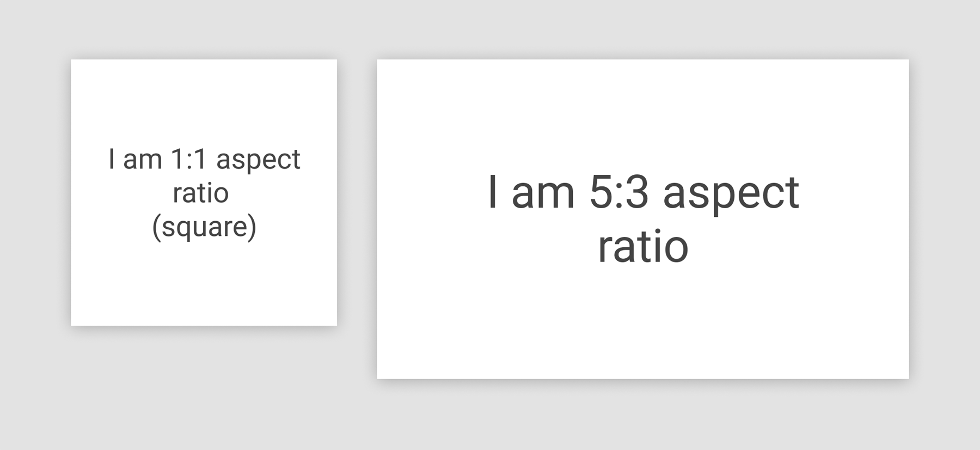Click the word "ratio" in the square card
Screen dimensions: 980x450
pos(200,193)
